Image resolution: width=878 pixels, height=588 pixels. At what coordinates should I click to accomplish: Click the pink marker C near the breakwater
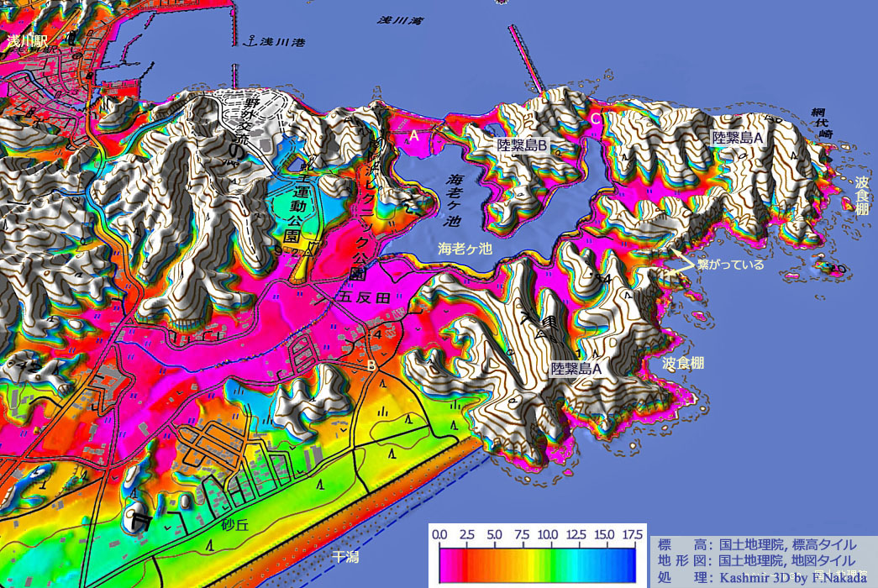tap(595, 118)
